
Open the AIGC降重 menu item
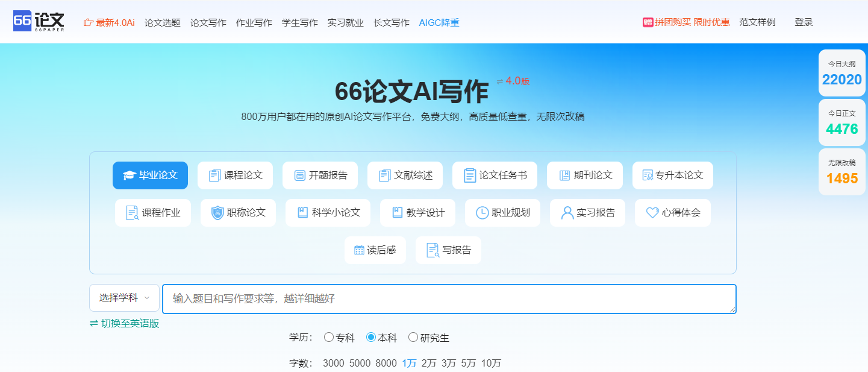point(439,22)
